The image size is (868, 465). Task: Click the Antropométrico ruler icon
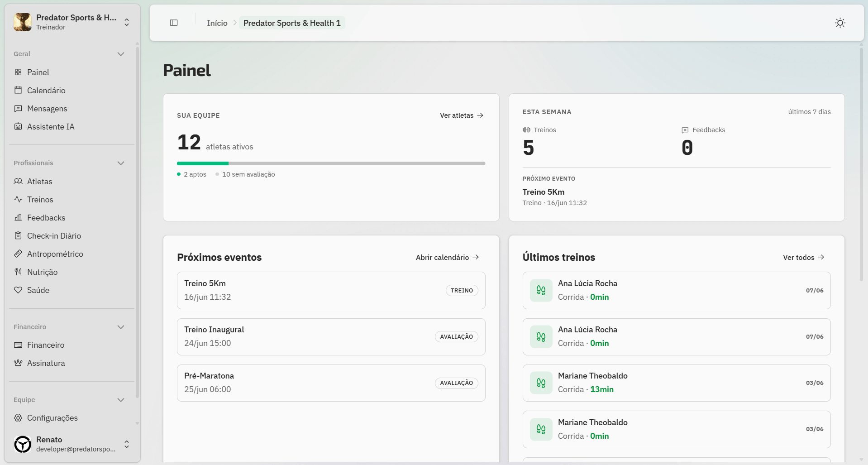coord(18,254)
